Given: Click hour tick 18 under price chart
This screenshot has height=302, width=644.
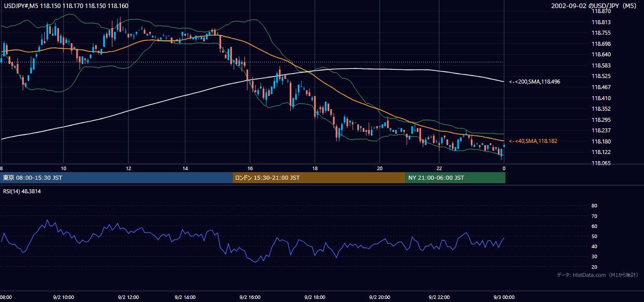Looking at the screenshot, I should click(315, 168).
